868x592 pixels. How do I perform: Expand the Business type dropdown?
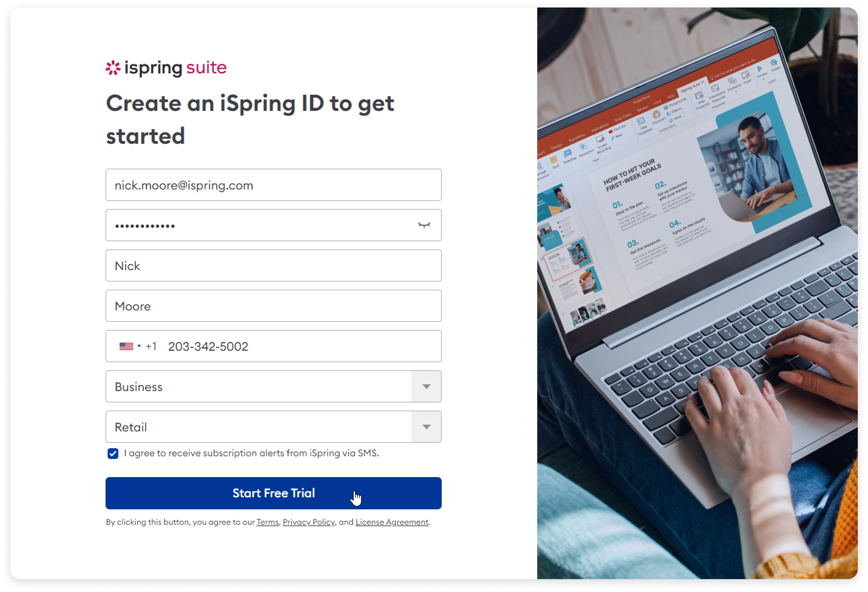click(x=427, y=387)
